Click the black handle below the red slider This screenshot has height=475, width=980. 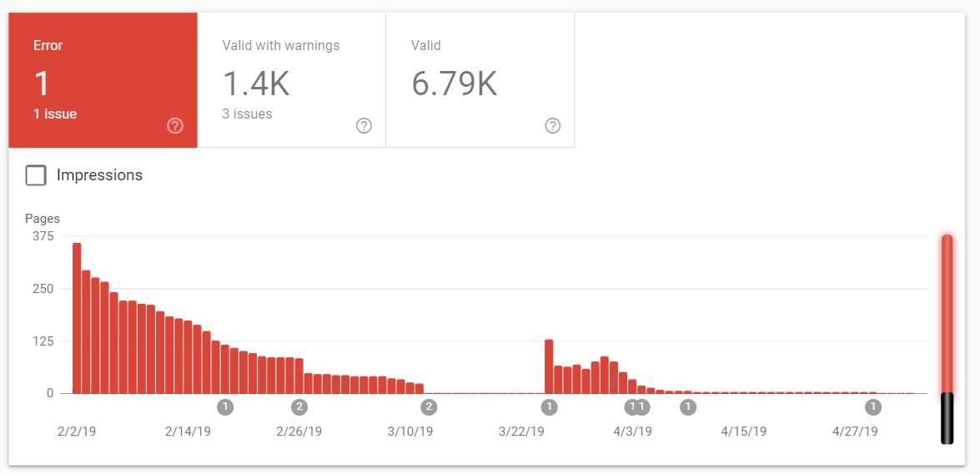(x=947, y=418)
